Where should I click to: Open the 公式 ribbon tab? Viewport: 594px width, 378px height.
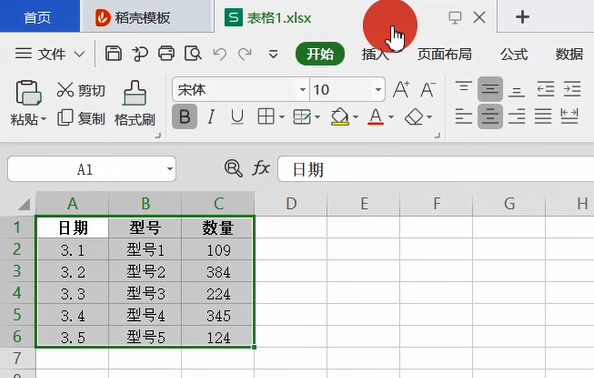(514, 54)
